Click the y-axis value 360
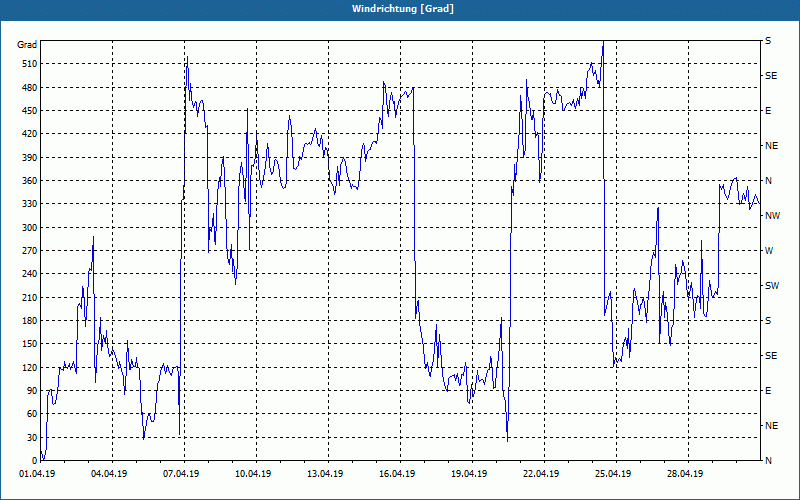 [30, 181]
